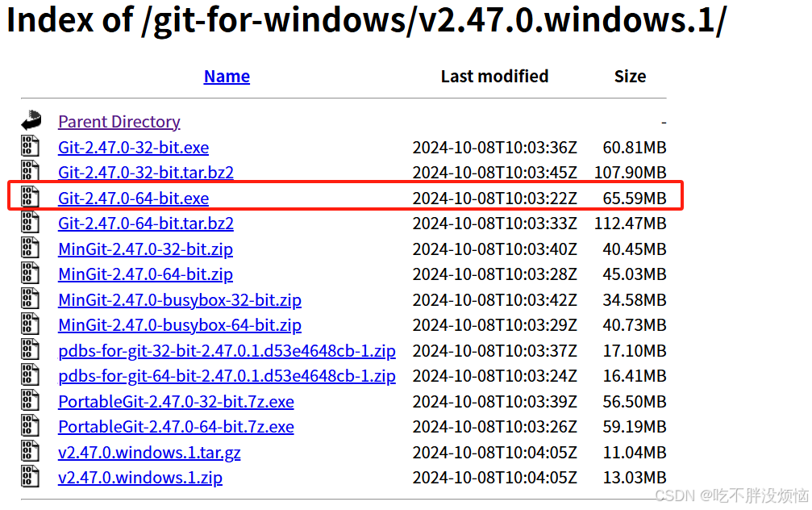
Task: Download pdbs-for-git-64-bit-2.47.0.1 zip
Action: (227, 376)
